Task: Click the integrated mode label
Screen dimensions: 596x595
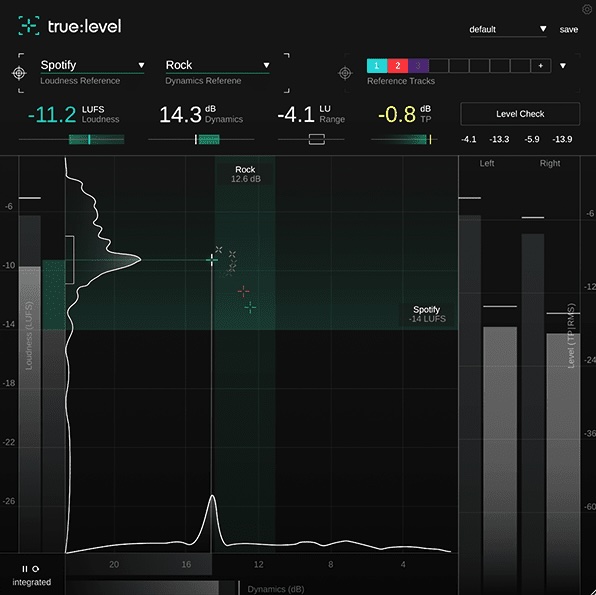Action: [32, 582]
